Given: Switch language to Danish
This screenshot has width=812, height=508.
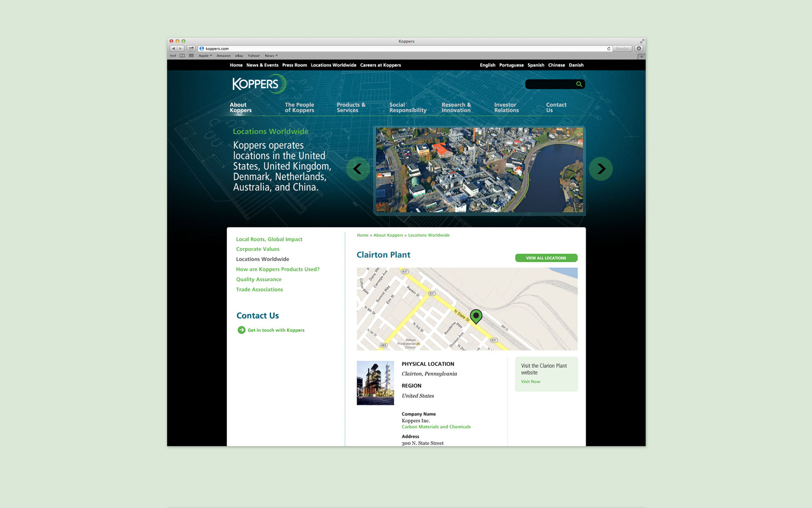Looking at the screenshot, I should (576, 65).
